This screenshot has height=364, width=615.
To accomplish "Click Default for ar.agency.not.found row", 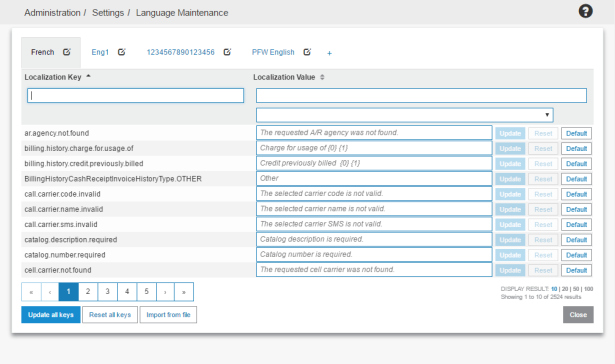I will tap(576, 133).
